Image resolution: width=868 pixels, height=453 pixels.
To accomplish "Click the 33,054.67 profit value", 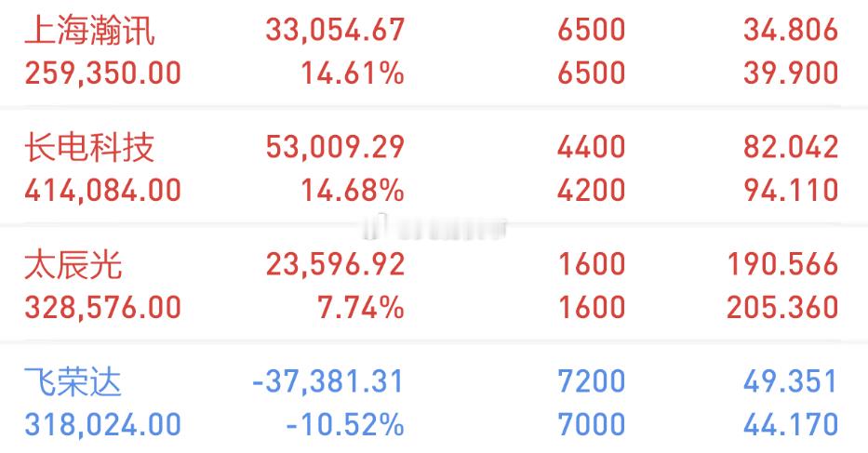I will click(335, 30).
